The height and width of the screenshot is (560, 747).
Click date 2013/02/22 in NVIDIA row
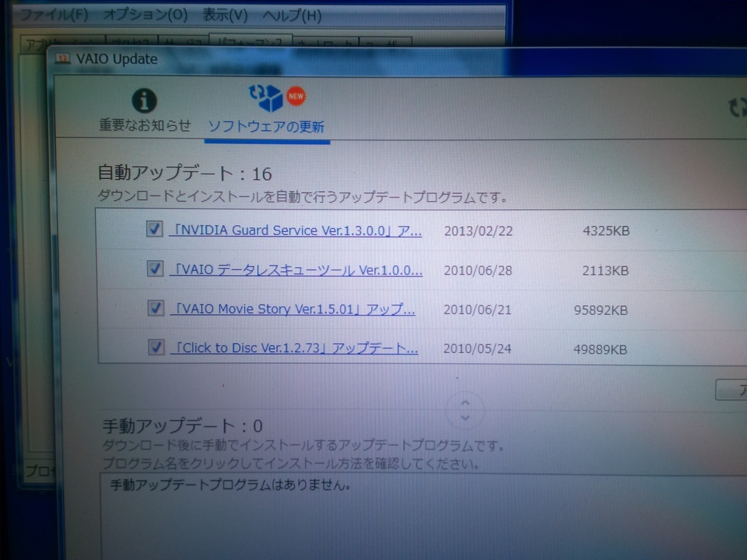(x=478, y=231)
